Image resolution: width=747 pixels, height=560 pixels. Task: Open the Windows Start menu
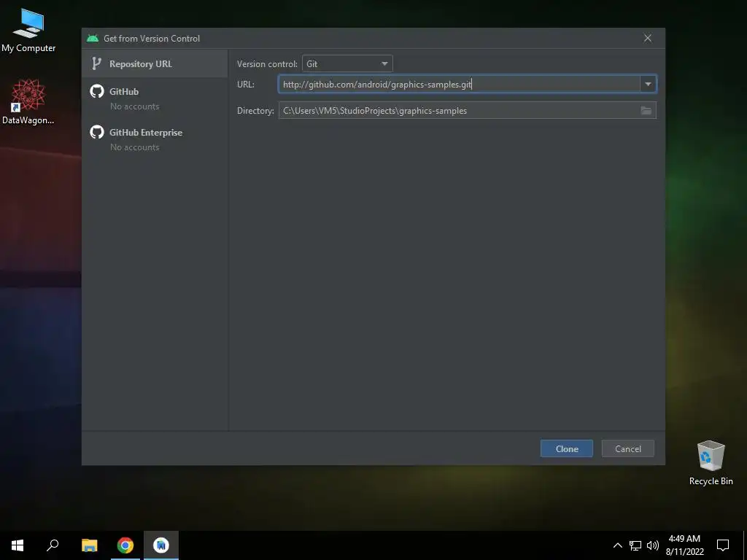click(x=18, y=545)
